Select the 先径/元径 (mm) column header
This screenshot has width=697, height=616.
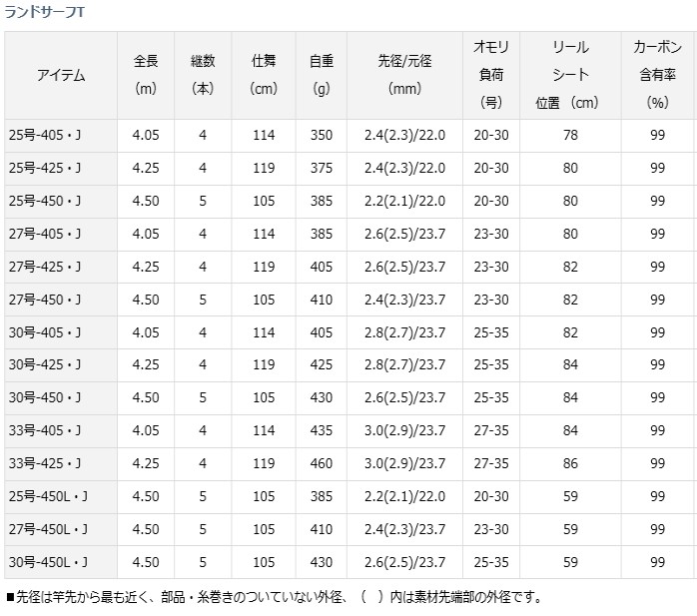[x=404, y=75]
